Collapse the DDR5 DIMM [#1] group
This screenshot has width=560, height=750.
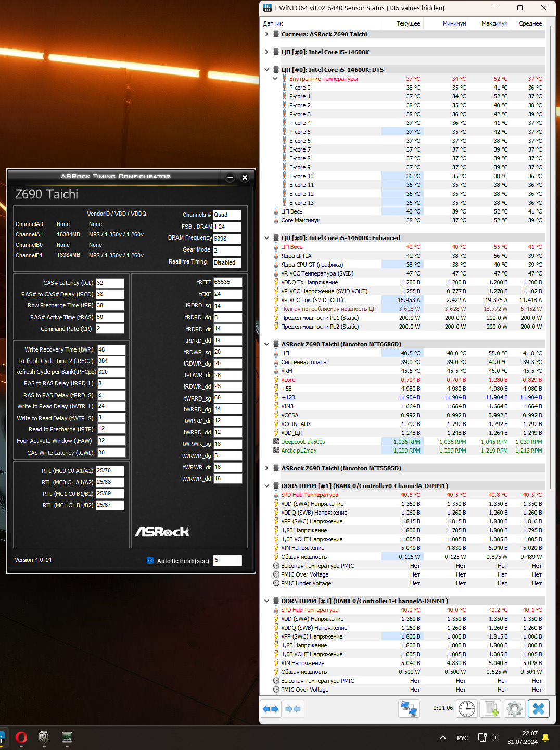tap(267, 486)
